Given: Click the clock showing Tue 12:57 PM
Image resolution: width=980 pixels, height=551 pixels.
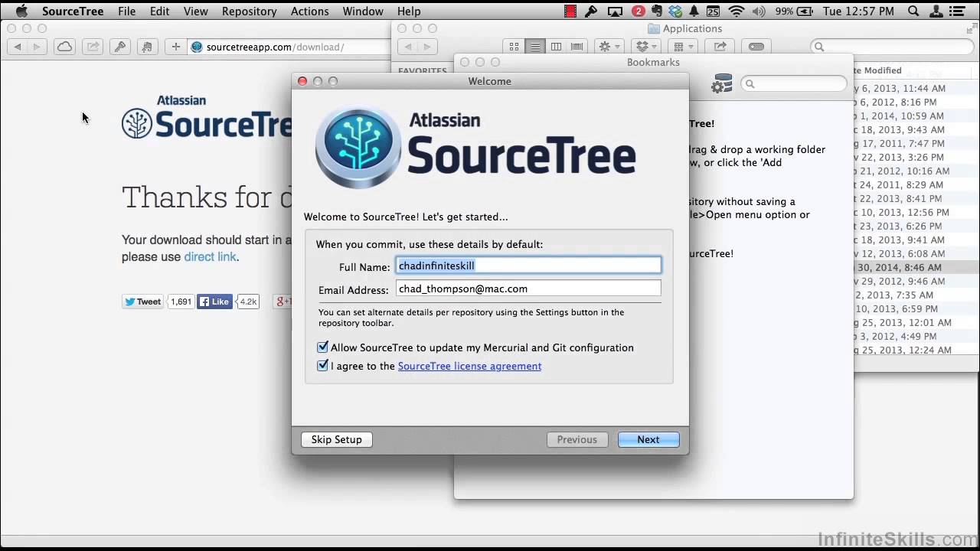Looking at the screenshot, I should (858, 11).
